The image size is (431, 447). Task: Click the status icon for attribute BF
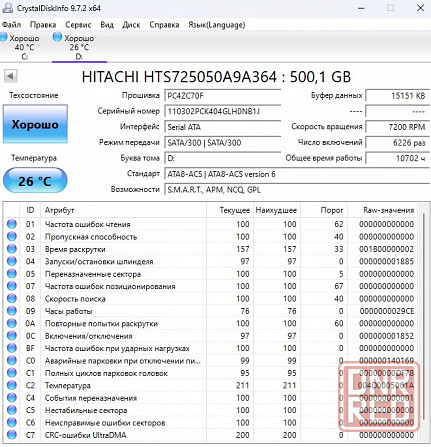12,348
